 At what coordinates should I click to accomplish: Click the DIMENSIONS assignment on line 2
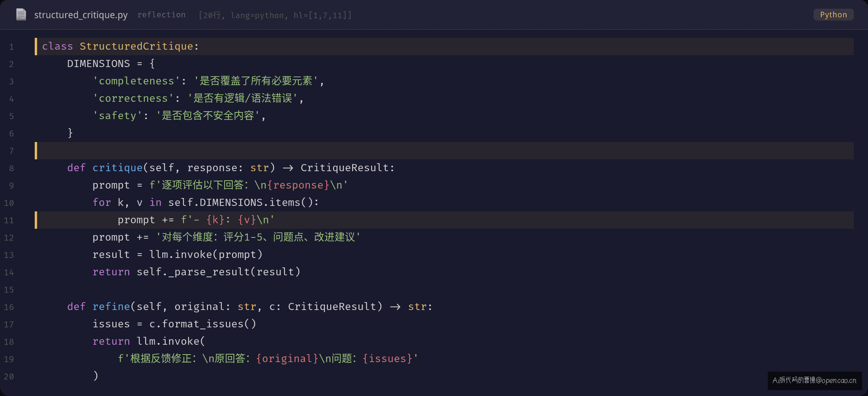tap(111, 64)
